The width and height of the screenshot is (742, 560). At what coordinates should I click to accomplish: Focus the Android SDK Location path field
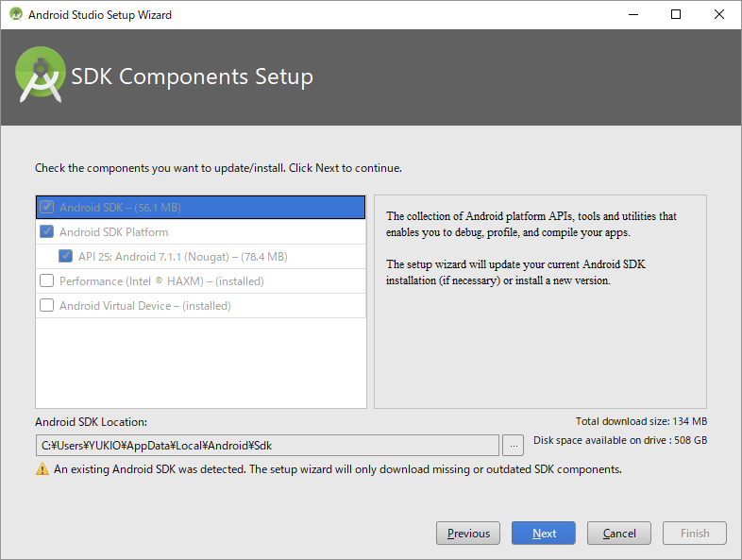[x=266, y=446]
